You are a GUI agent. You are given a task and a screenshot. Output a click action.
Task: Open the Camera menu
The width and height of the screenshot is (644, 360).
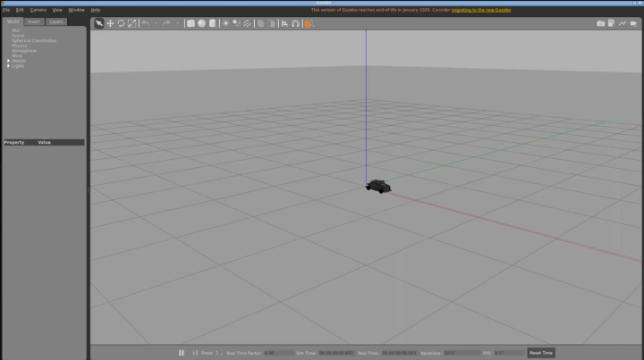(x=38, y=10)
